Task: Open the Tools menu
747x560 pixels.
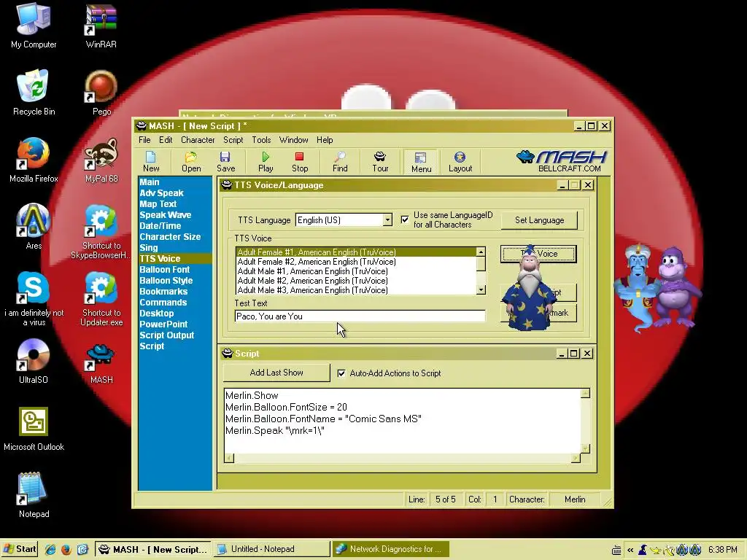Action: click(x=261, y=140)
